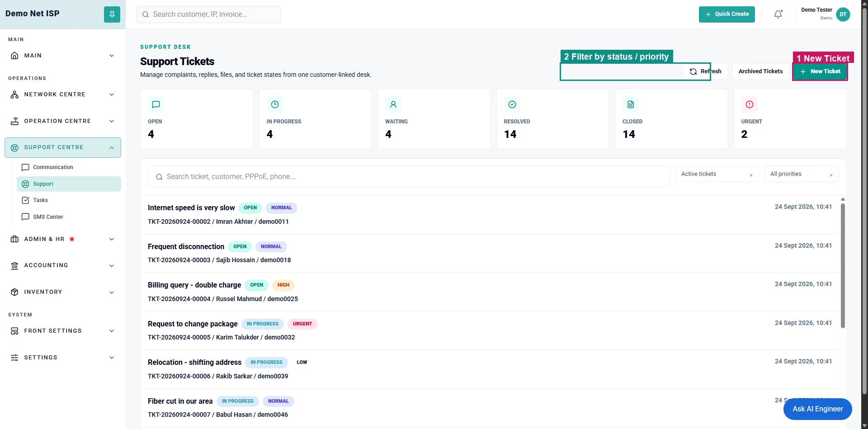
Task: Expand the Operation Centre chevron
Action: click(112, 121)
